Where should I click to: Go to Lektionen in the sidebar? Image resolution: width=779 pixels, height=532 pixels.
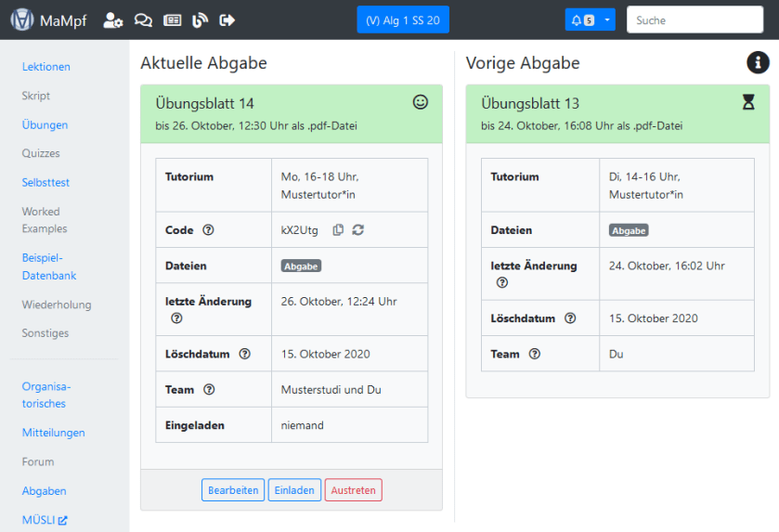[x=46, y=67]
